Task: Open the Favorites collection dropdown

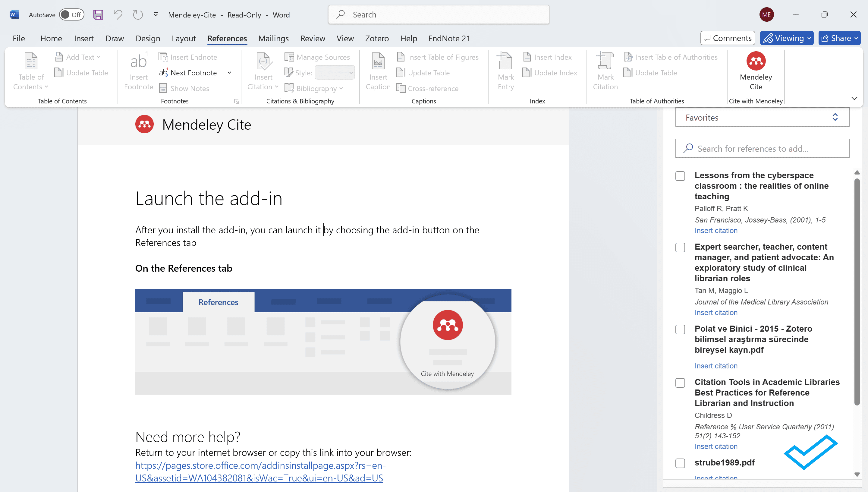Action: [x=762, y=117]
